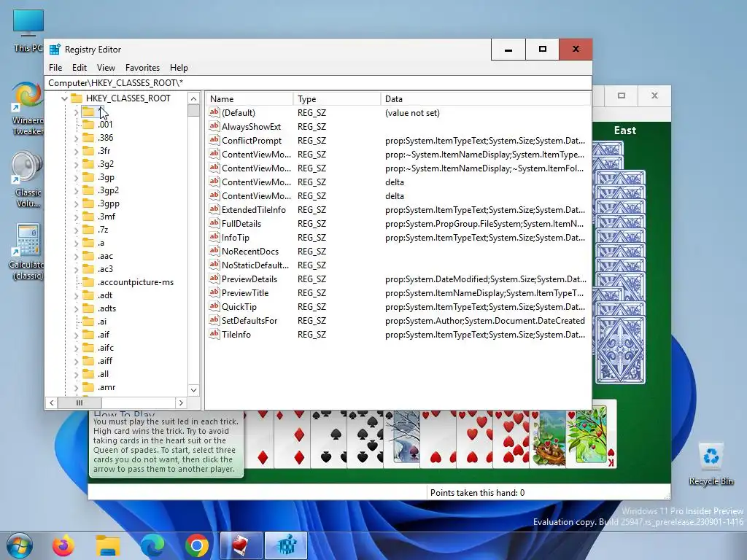
Task: Click the FullDetails value icon
Action: [x=214, y=223]
